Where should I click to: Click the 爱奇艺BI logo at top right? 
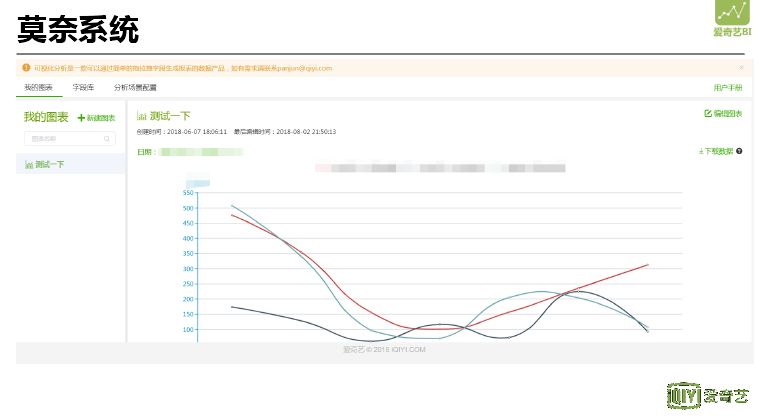tap(732, 18)
